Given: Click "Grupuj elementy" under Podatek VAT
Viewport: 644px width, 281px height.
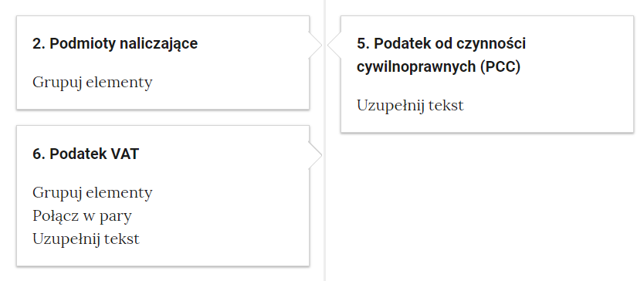Looking at the screenshot, I should tap(93, 192).
